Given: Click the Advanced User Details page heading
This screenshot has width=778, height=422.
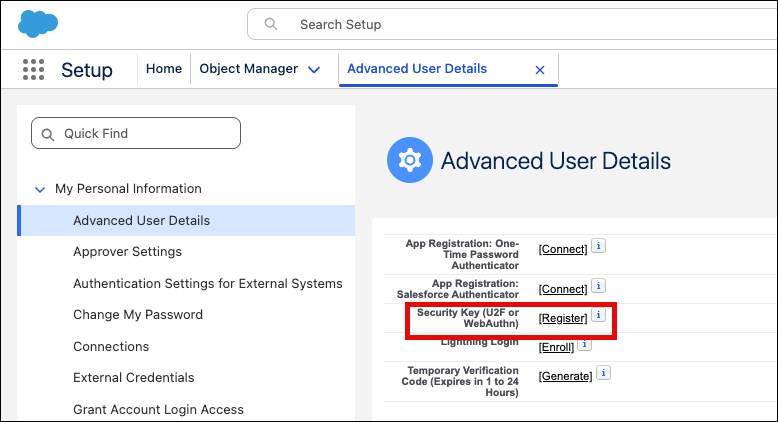Looking at the screenshot, I should click(x=556, y=161).
